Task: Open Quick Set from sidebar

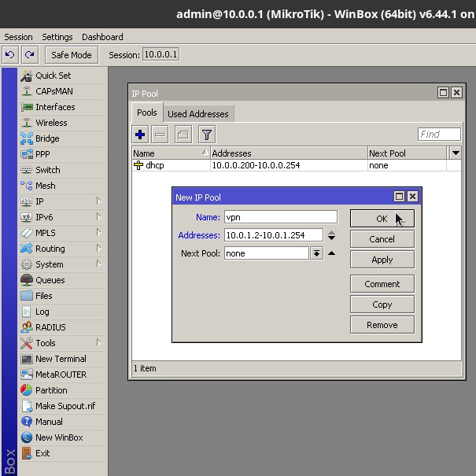Action: (63, 76)
